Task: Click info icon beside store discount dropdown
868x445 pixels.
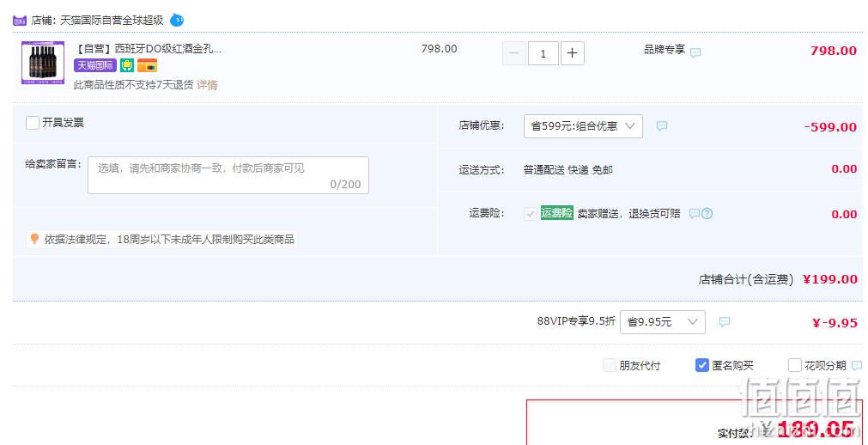Action: coord(662,125)
